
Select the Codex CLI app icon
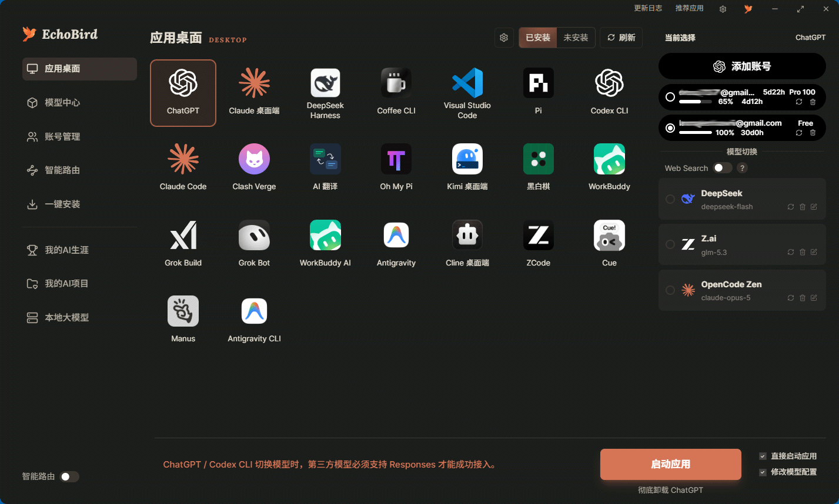(x=610, y=83)
